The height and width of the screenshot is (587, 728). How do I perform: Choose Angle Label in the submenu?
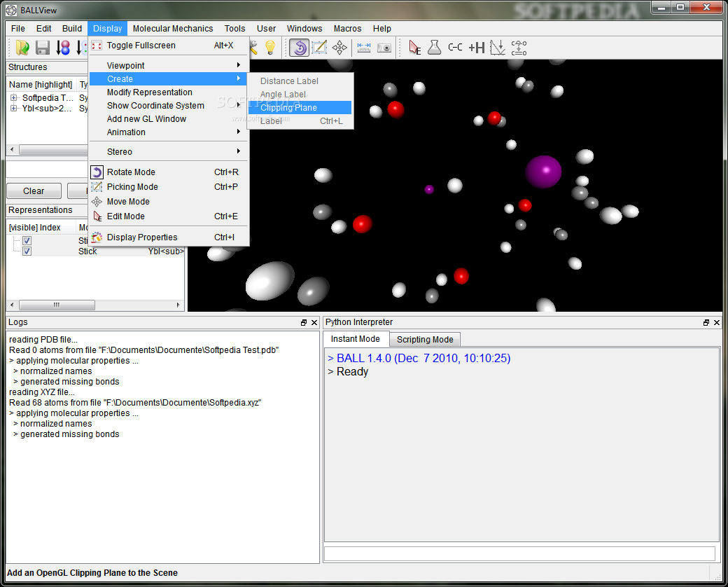[x=300, y=95]
